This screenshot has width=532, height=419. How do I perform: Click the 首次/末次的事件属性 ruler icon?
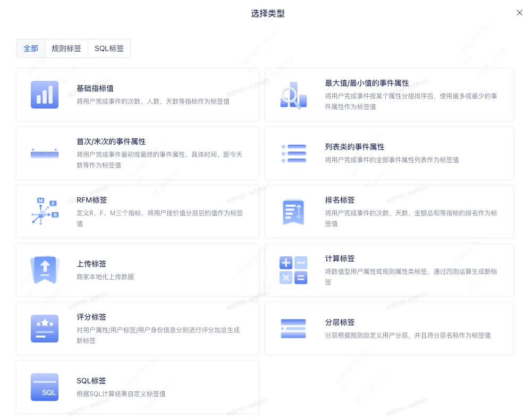(x=45, y=153)
